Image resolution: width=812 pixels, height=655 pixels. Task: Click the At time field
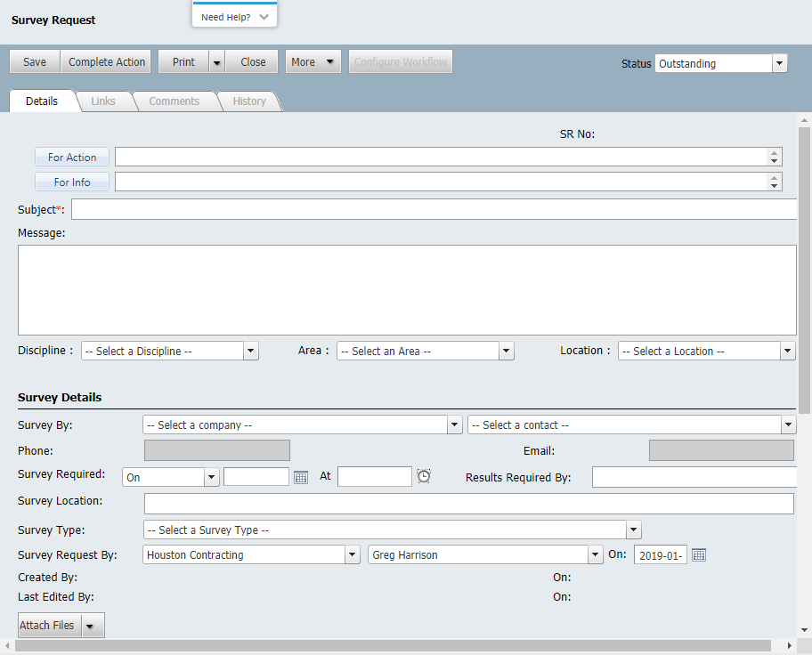375,477
